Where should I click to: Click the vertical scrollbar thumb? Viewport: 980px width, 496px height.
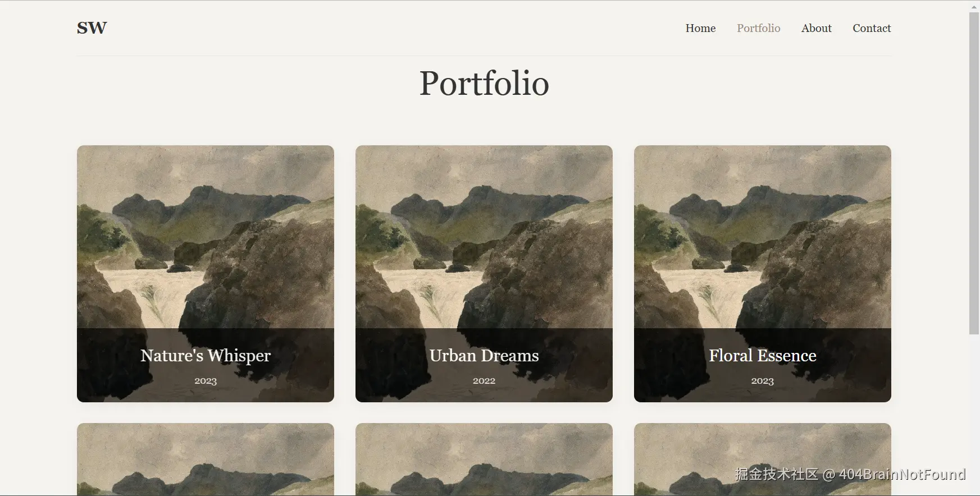coord(974,173)
